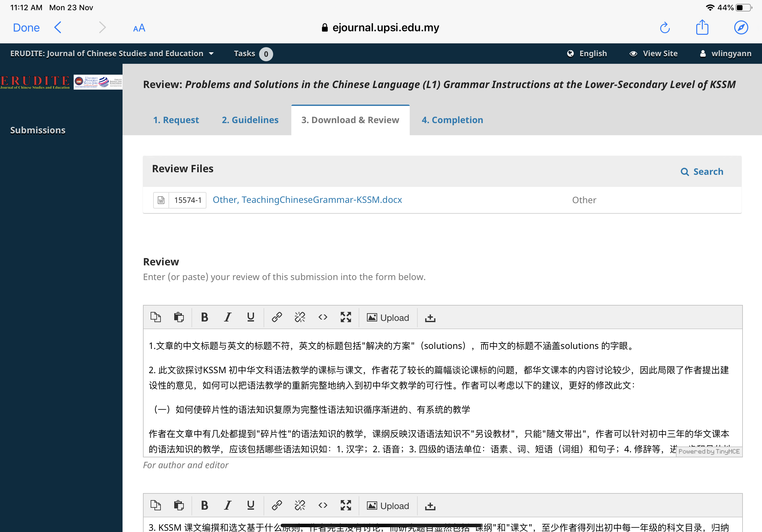Open wlingyann user menu
The width and height of the screenshot is (762, 532).
pyautogui.click(x=726, y=54)
